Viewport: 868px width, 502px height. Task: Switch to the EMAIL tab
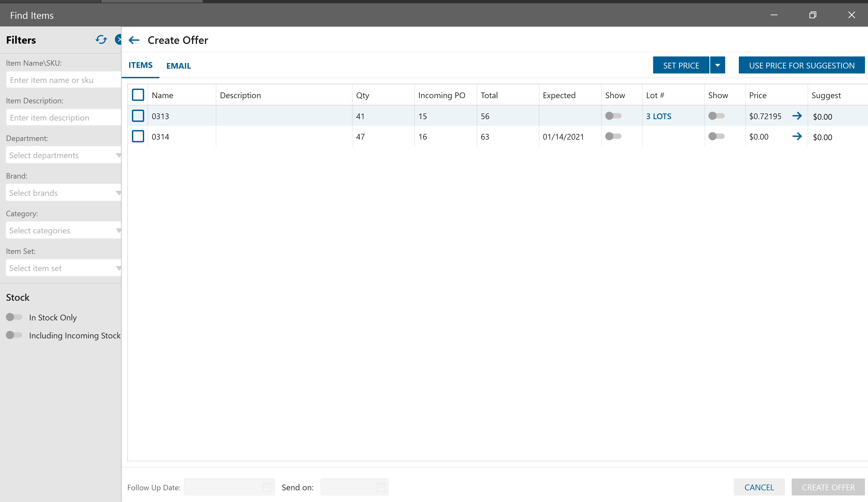pyautogui.click(x=179, y=66)
